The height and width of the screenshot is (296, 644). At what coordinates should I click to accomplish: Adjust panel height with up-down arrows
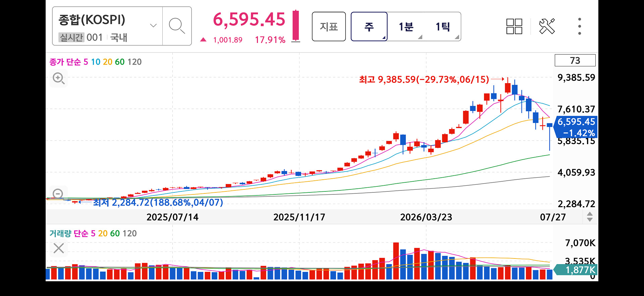click(x=590, y=217)
